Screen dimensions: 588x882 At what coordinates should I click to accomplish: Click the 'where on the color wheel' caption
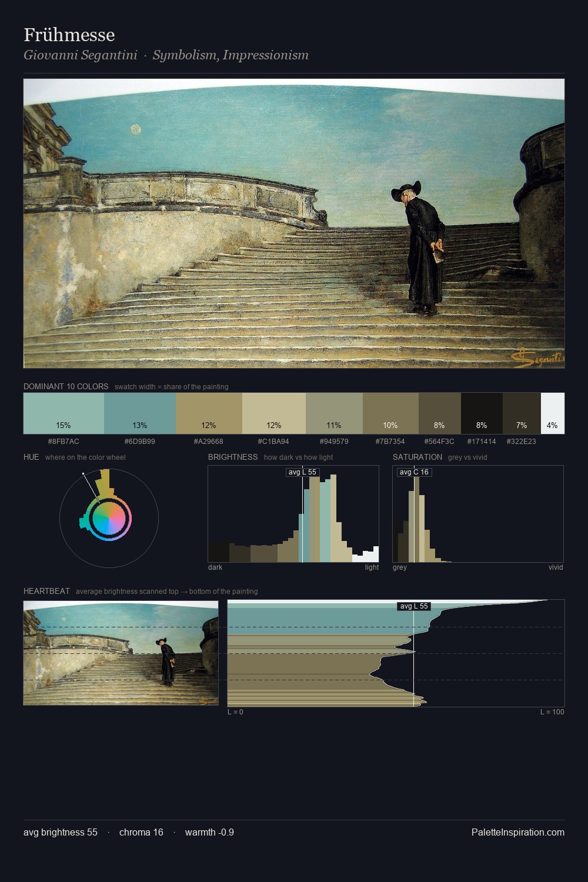click(x=85, y=457)
